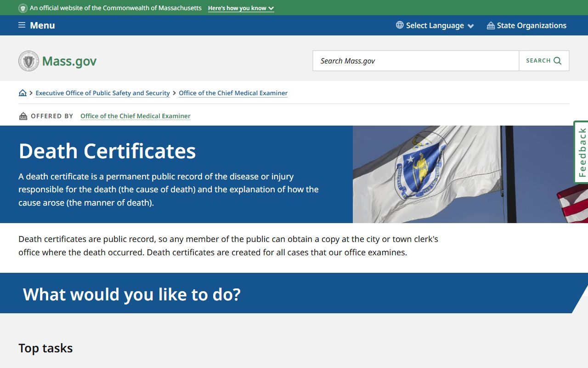
Task: Click the official website of the Commonwealth text
Action: [x=116, y=8]
